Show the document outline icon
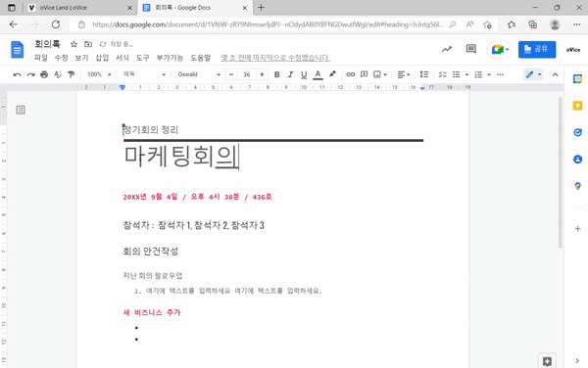Screen dimensions: 588x368 21,110
